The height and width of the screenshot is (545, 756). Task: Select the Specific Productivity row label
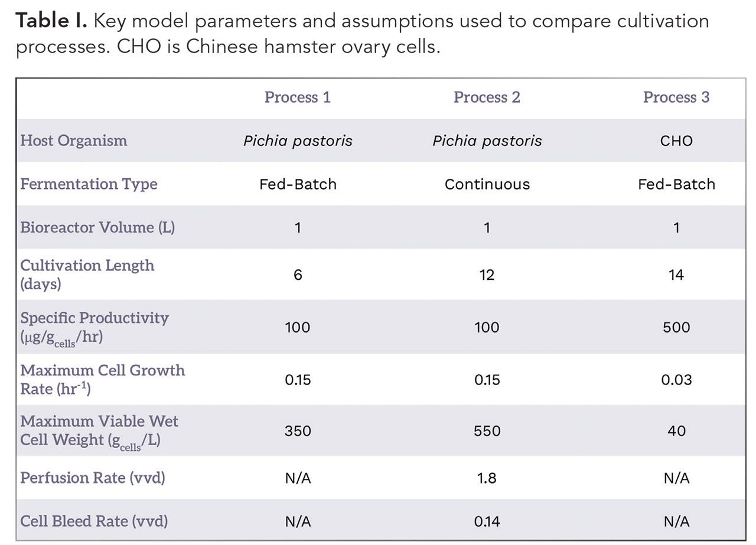pyautogui.click(x=94, y=327)
